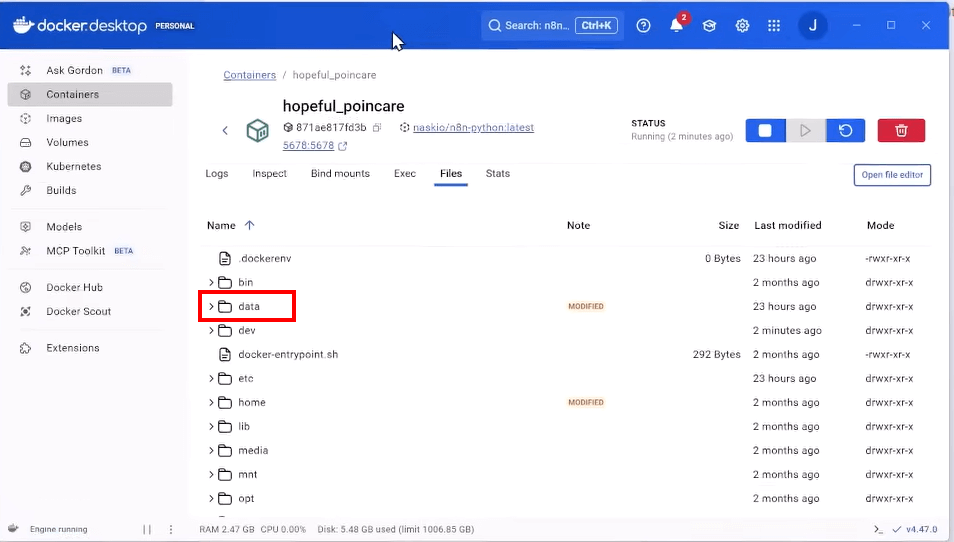Open the Learning center graduation cap icon

[709, 26]
